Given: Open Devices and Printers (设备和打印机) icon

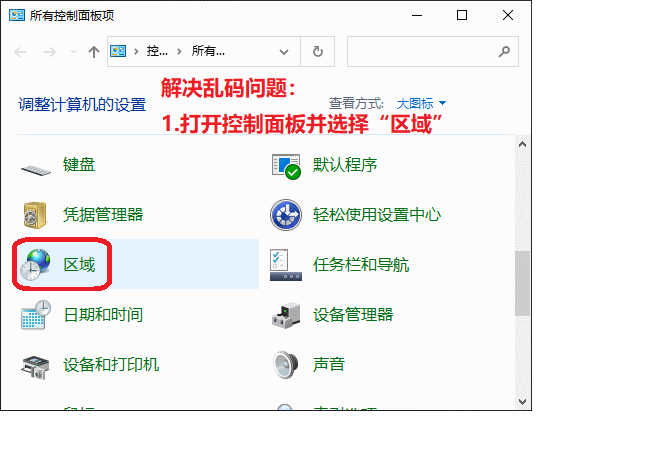Looking at the screenshot, I should click(x=36, y=365).
